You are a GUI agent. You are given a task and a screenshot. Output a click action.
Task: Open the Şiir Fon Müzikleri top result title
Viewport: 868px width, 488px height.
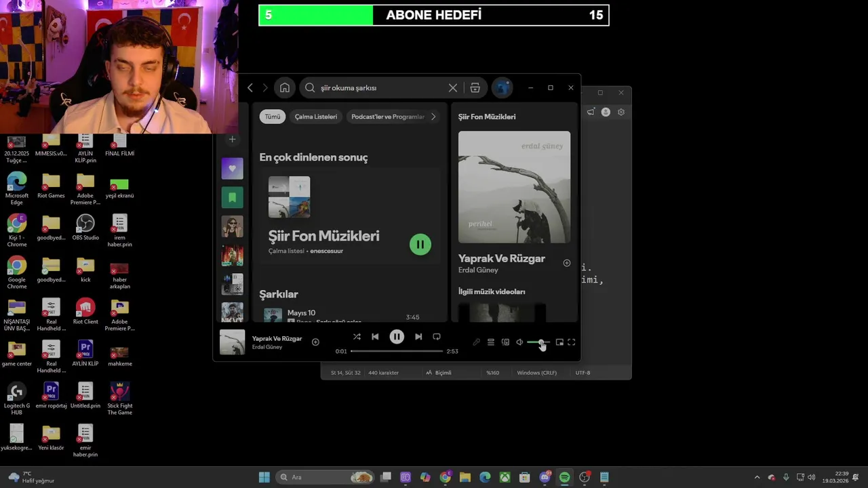(324, 236)
